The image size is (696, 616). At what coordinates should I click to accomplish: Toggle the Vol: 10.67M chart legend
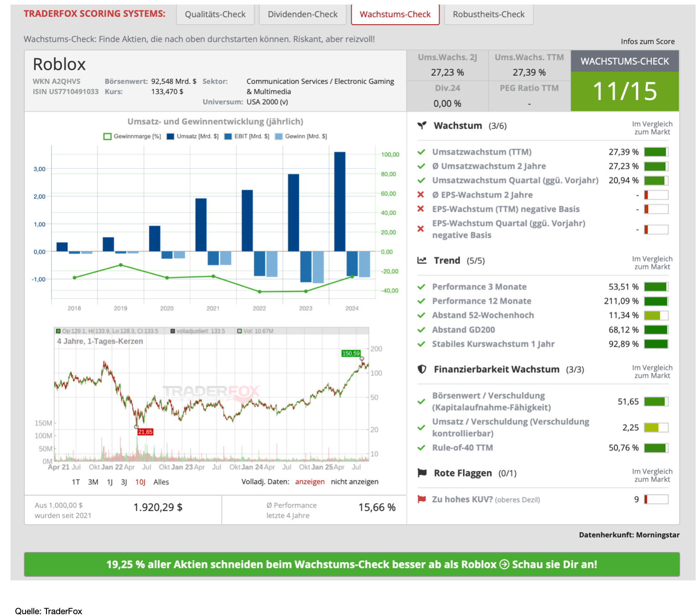255,331
